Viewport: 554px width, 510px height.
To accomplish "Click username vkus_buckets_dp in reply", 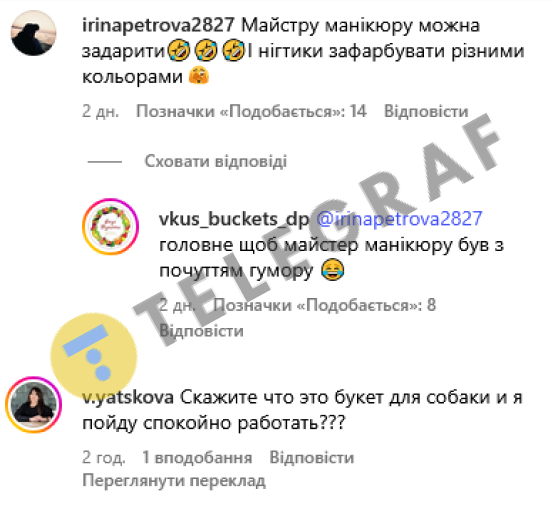I will 234,219.
